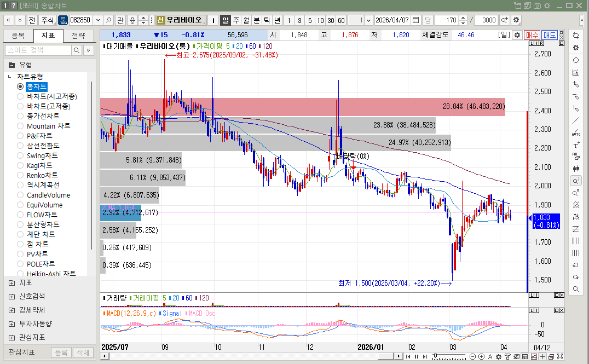Select the Mountain 차트 radio button

click(20, 126)
